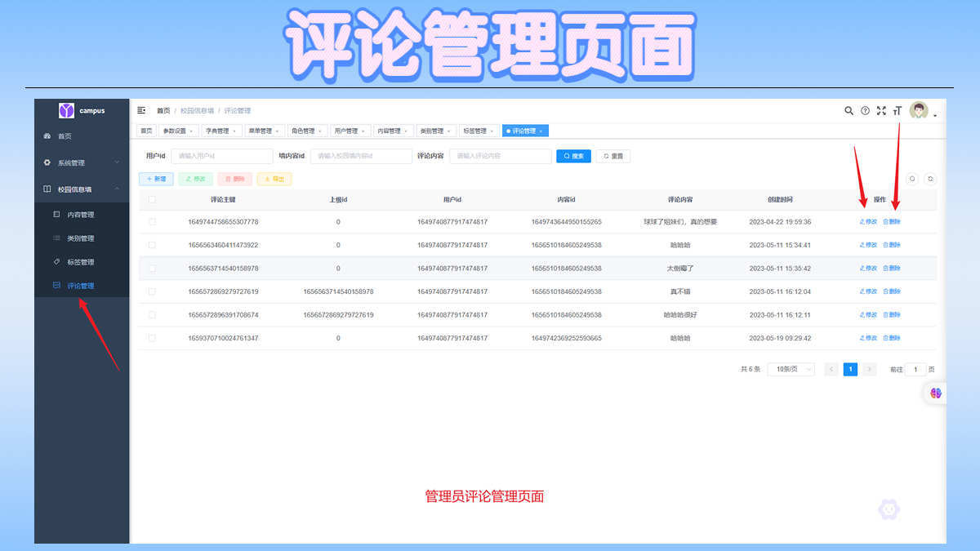This screenshot has width=980, height=551.
Task: Click the 重置 reset button
Action: (613, 156)
